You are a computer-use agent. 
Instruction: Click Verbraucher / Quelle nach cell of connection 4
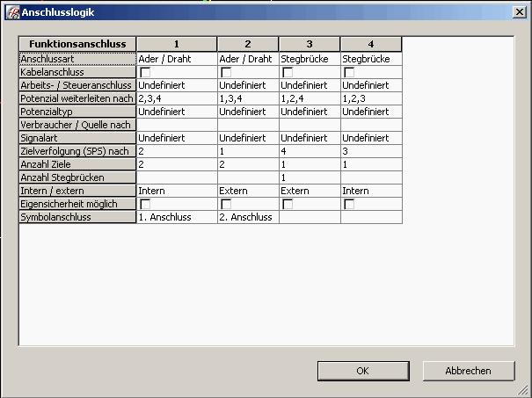tap(371, 125)
